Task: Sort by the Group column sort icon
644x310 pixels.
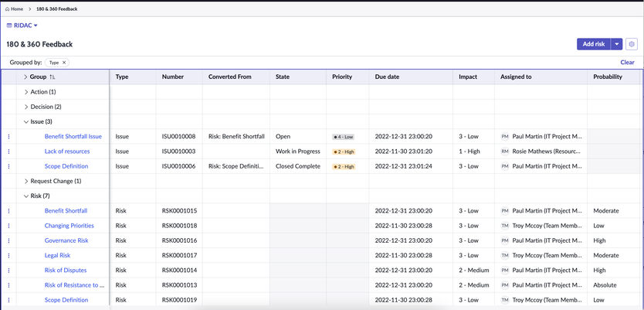Action: (x=53, y=77)
